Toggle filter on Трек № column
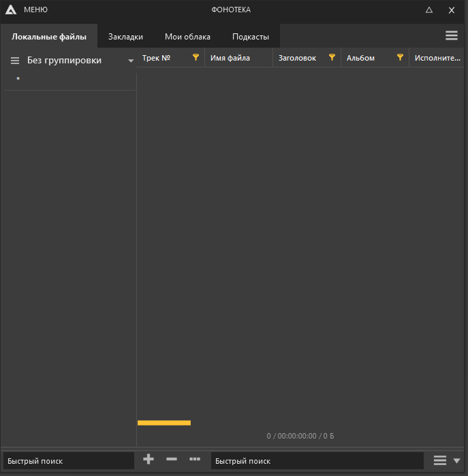Screen dimensions: 468x476 [x=196, y=58]
